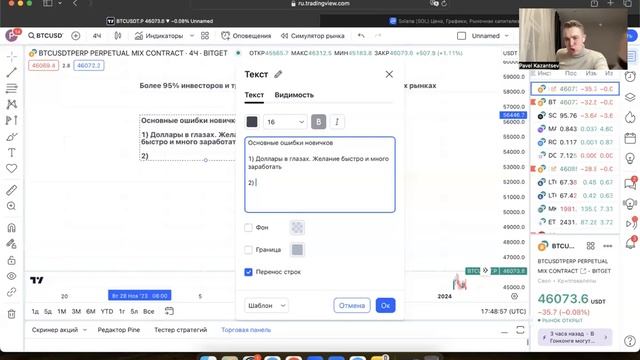Open help question mark icon
This screenshot has height=360, width=640.
click(630, 340)
